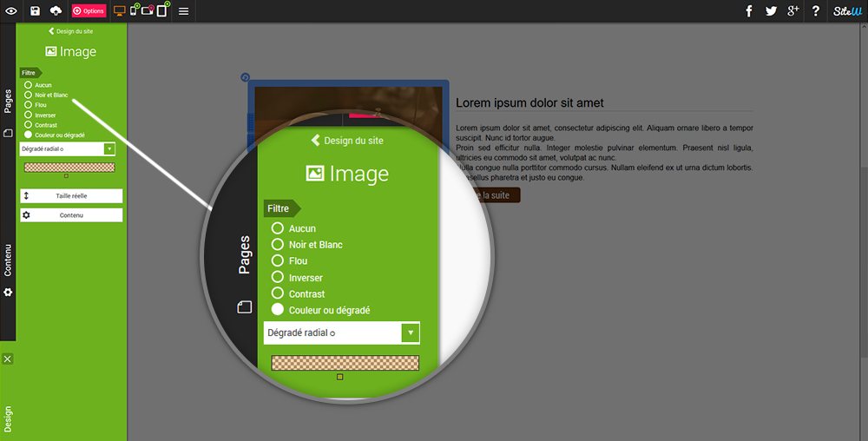Switch to the Contenu vertical side tab
The image size is (868, 441).
pos(8,260)
